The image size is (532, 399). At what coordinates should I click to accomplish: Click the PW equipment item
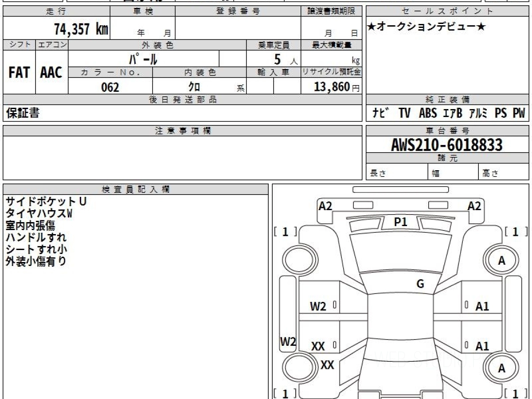(x=519, y=113)
